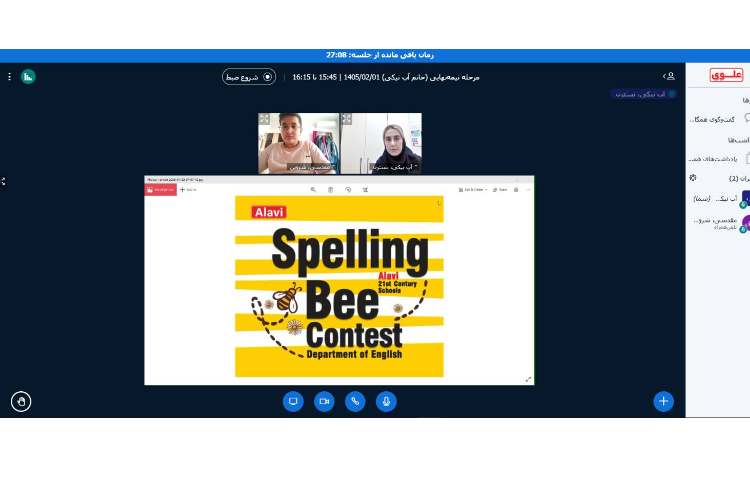Open the blue plus actions button
Screen dimensions: 750x480
[663, 401]
